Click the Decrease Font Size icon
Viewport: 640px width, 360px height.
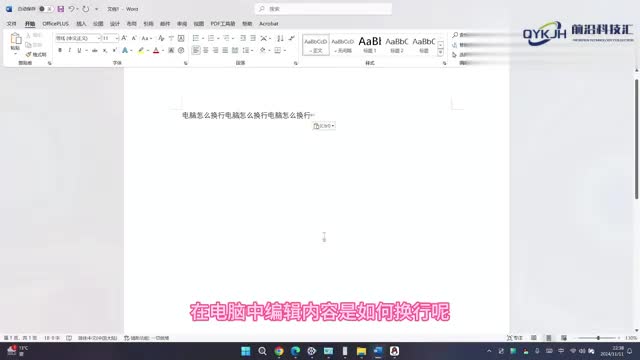pos(134,38)
